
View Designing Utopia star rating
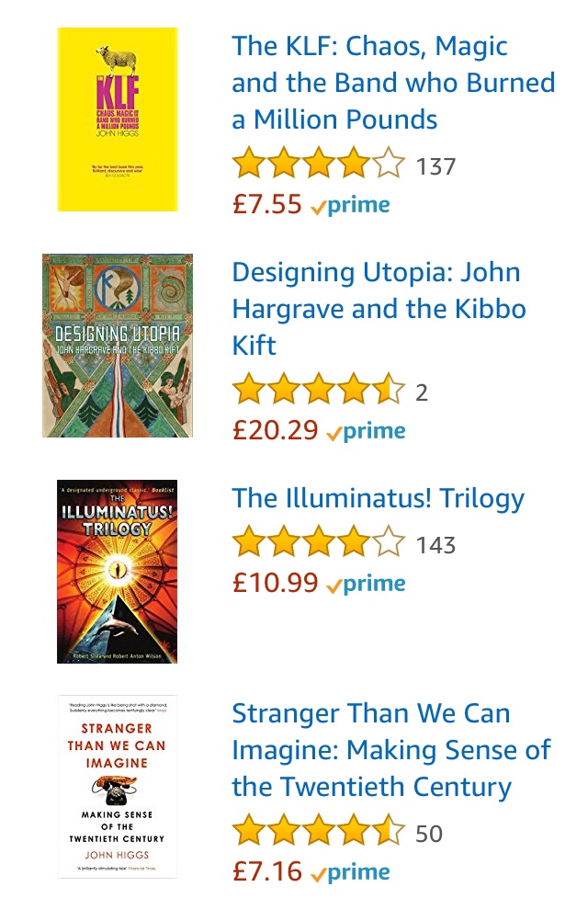(318, 392)
